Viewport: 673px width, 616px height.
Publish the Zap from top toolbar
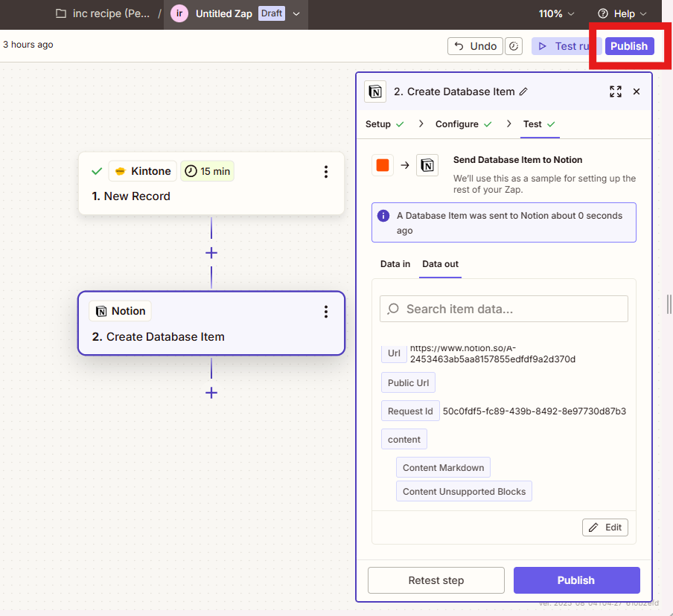[x=629, y=46]
